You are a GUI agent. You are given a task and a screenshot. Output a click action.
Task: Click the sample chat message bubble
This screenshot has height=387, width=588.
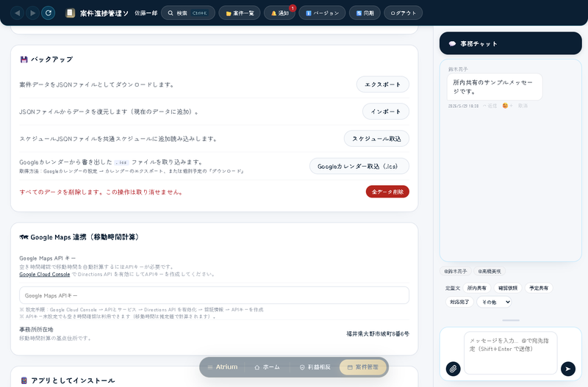[494, 87]
